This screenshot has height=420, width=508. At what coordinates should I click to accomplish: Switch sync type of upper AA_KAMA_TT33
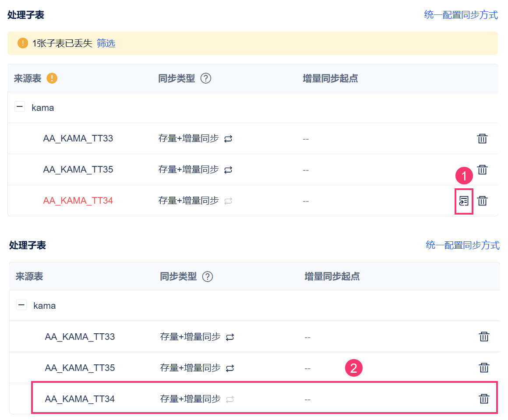pos(228,139)
